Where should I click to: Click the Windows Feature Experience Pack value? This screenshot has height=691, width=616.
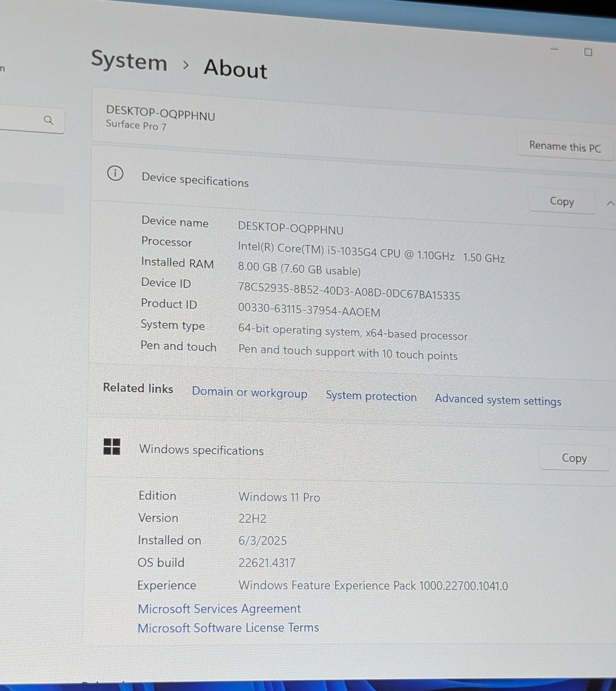tap(373, 586)
